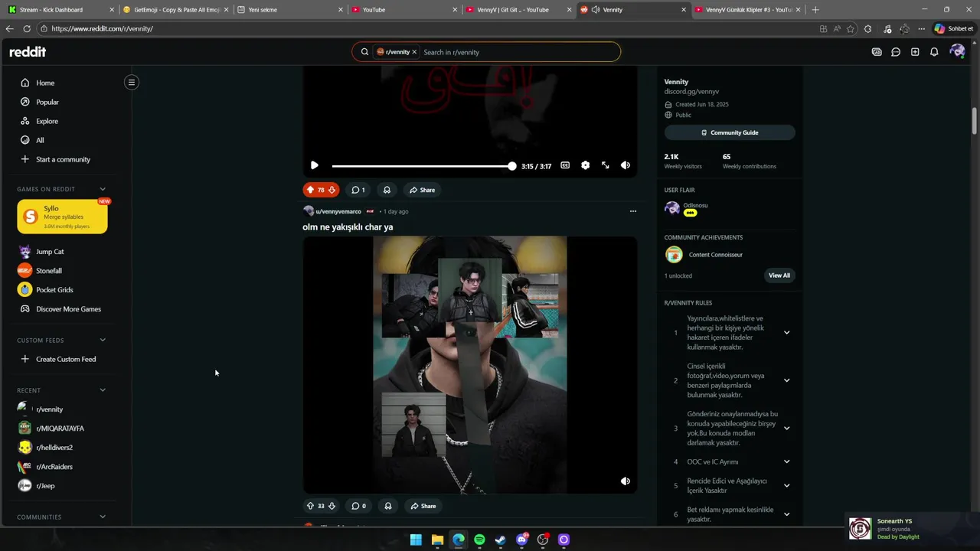Seek on the video progress bar
Viewport: 980px width, 551px height.
[422, 166]
